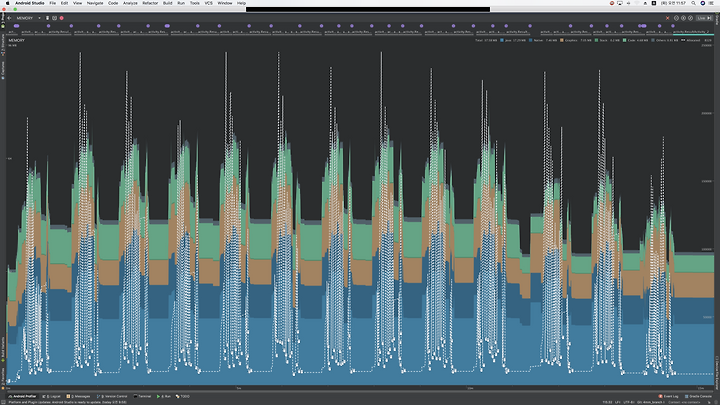Open the Tools menu
This screenshot has height=405, width=720.
195,3
